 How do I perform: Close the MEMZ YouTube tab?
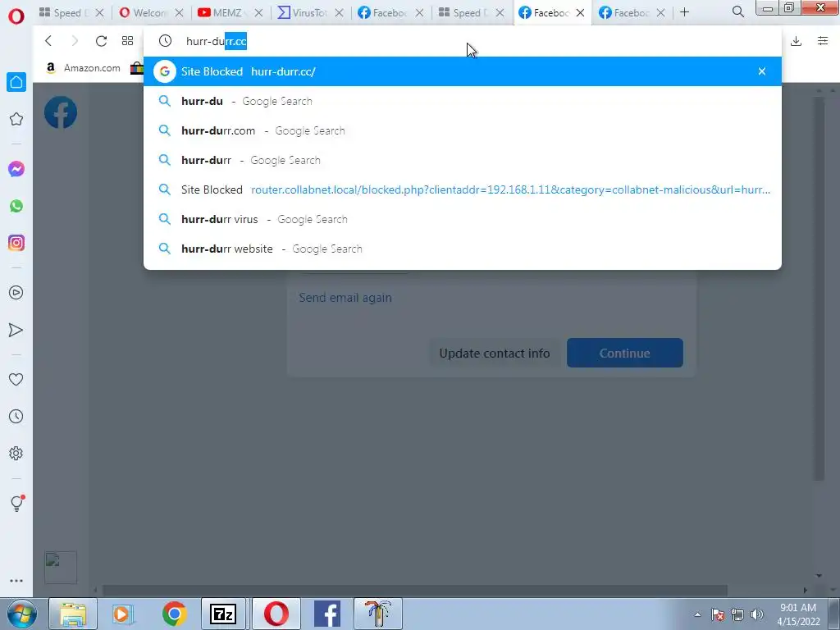(258, 13)
